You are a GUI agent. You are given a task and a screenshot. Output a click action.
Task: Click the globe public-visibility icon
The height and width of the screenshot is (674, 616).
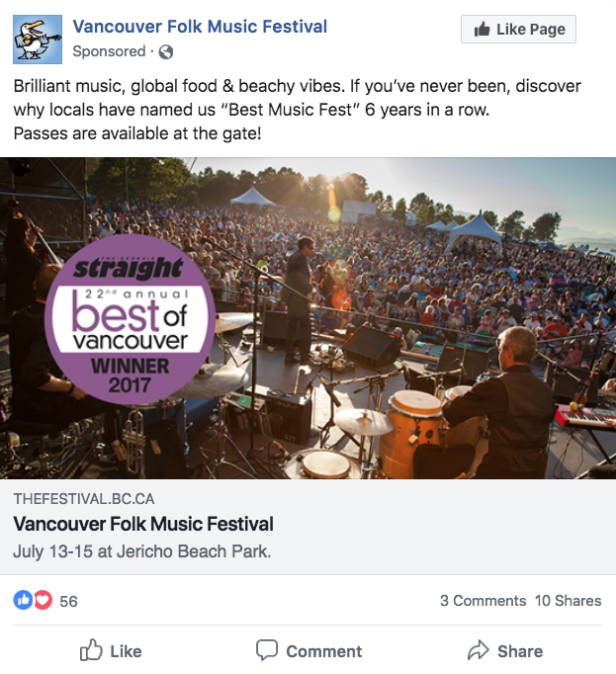click(166, 52)
